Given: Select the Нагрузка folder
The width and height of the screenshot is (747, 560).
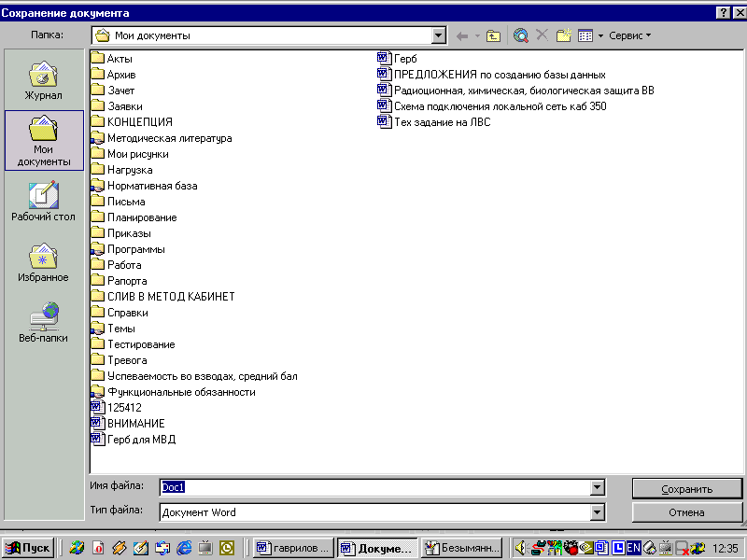Looking at the screenshot, I should 122,170.
